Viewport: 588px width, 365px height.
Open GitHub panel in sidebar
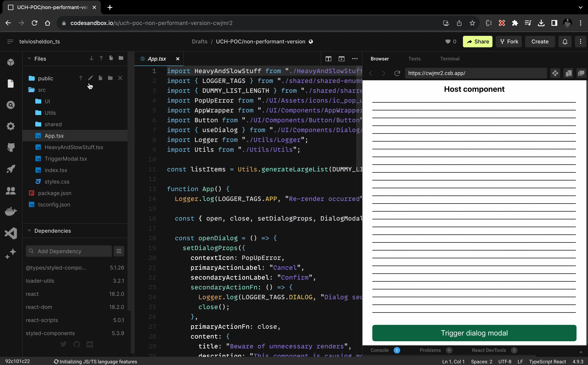11,147
